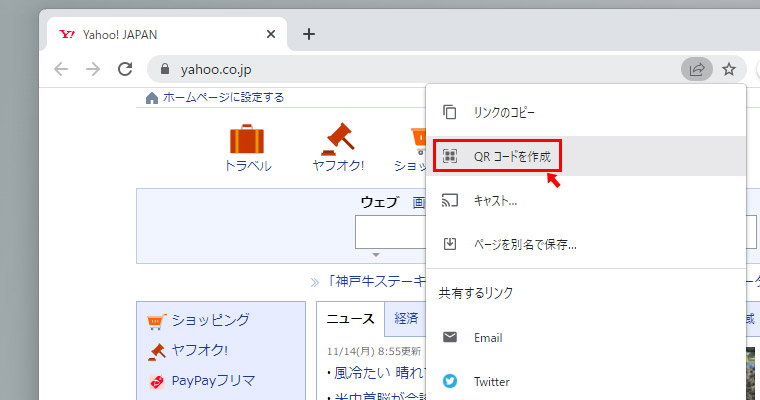This screenshot has width=760, height=400.
Task: Click the Twitter bird icon
Action: tap(450, 381)
